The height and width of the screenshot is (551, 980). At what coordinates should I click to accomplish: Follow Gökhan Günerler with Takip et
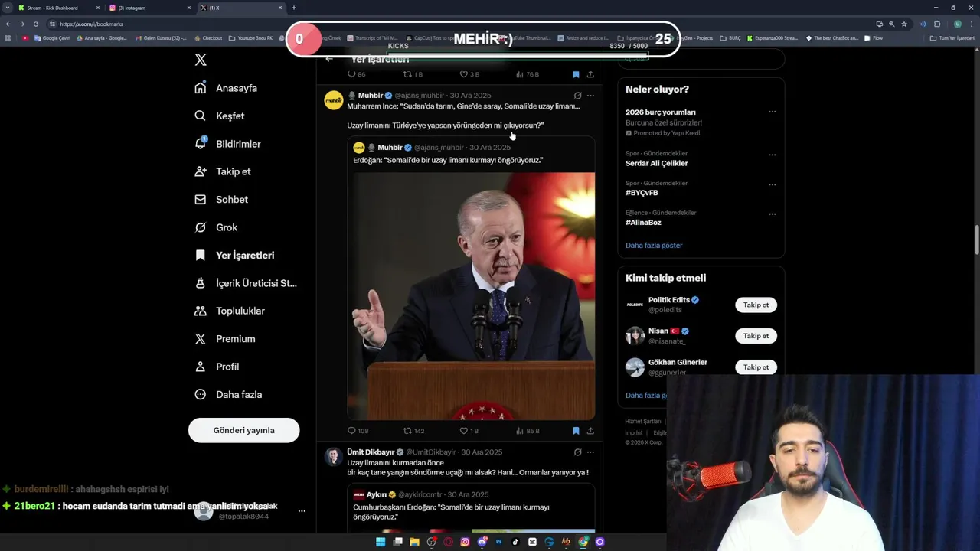point(756,367)
